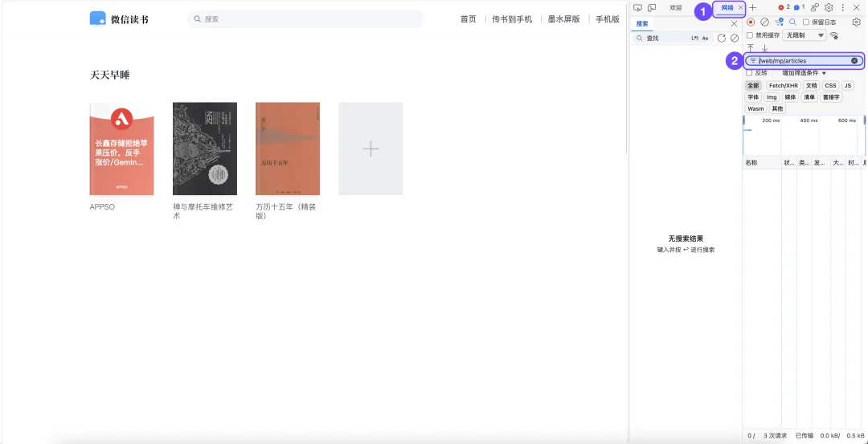Open DevTools settings gear in top bar

coord(829,8)
